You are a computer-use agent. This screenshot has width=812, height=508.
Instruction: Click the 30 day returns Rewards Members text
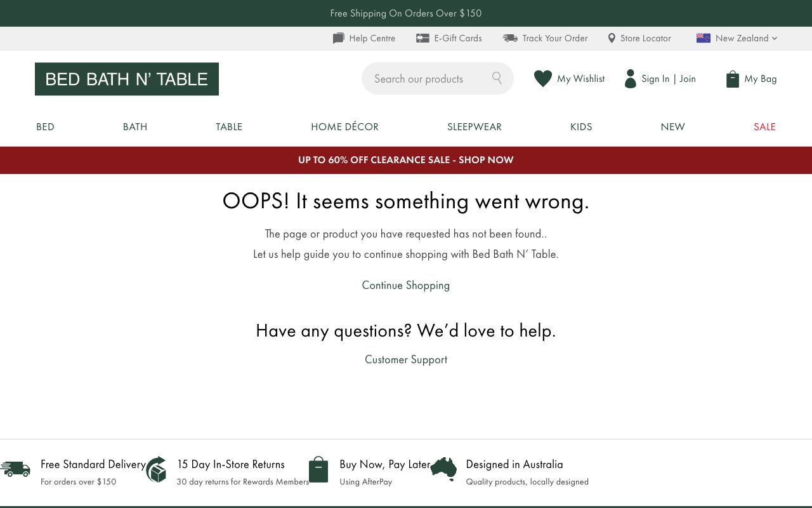243,482
